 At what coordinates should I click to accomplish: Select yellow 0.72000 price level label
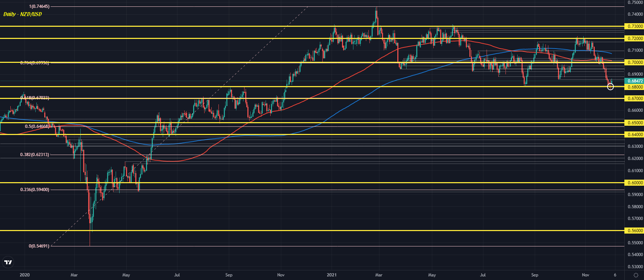point(635,38)
